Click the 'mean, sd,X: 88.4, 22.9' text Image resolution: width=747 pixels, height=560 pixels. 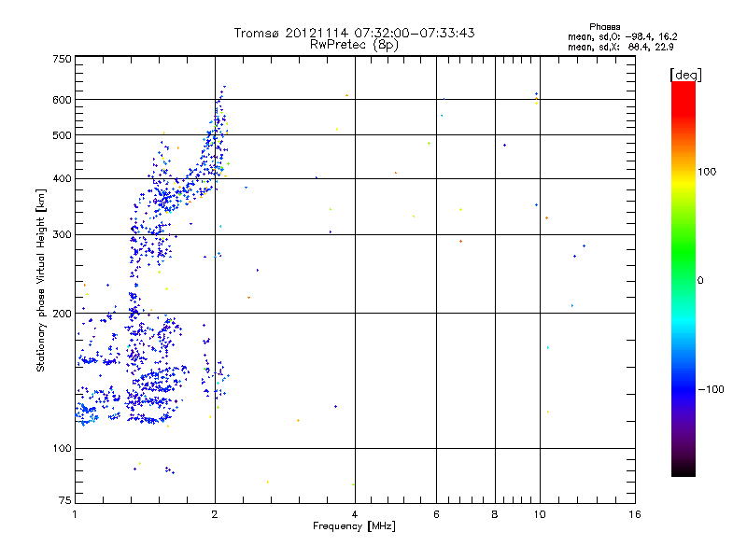click(620, 47)
